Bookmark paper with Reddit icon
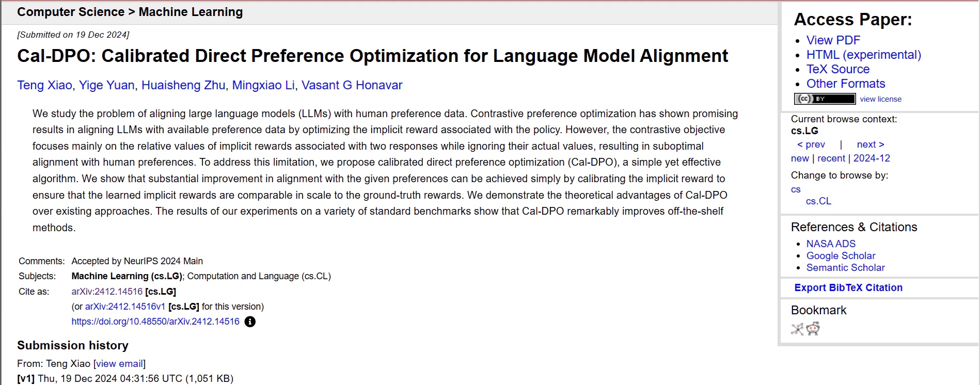This screenshot has height=385, width=980. pyautogui.click(x=813, y=329)
